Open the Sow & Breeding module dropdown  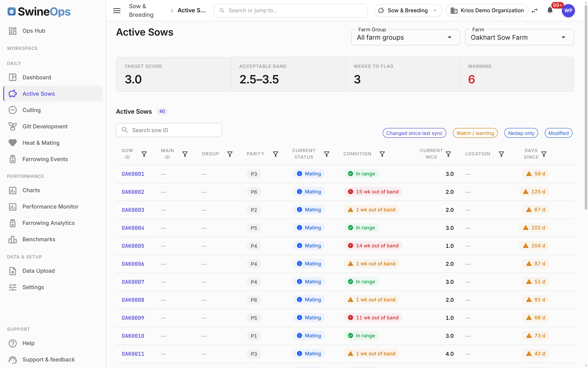[x=408, y=10]
